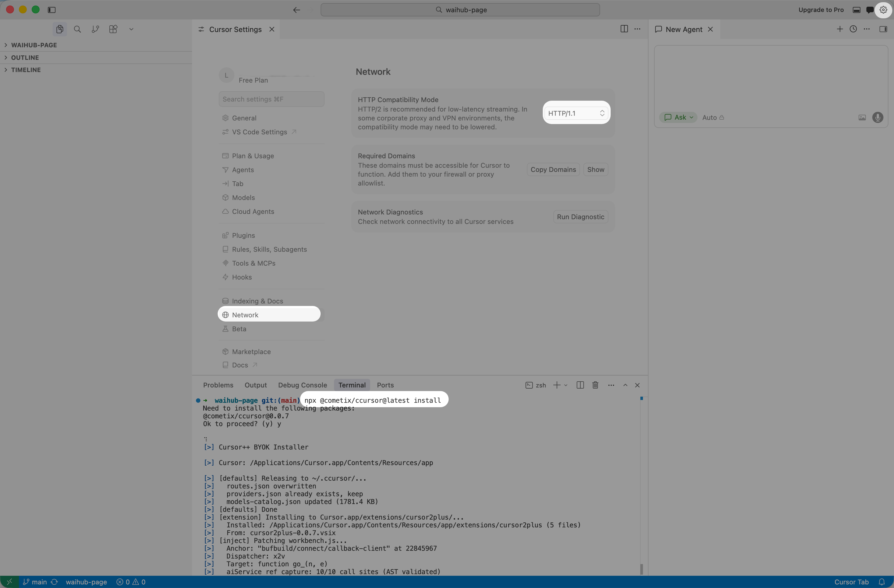Kill terminal with trash icon

[x=595, y=385]
